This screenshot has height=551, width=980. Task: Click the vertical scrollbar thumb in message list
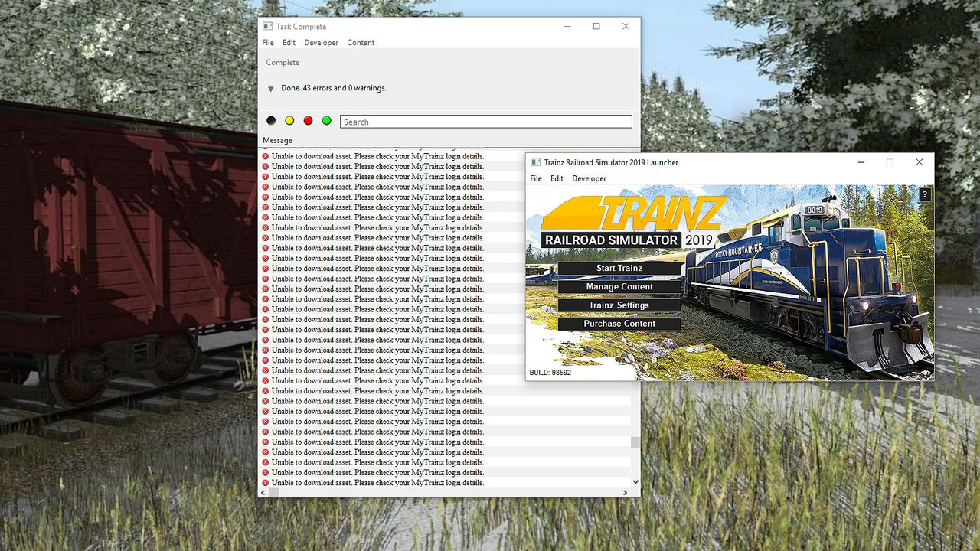point(635,442)
